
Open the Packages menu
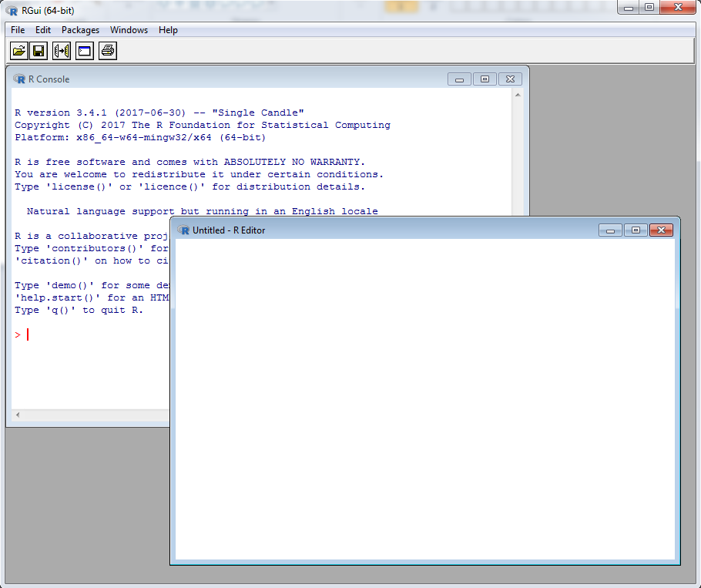tap(80, 30)
